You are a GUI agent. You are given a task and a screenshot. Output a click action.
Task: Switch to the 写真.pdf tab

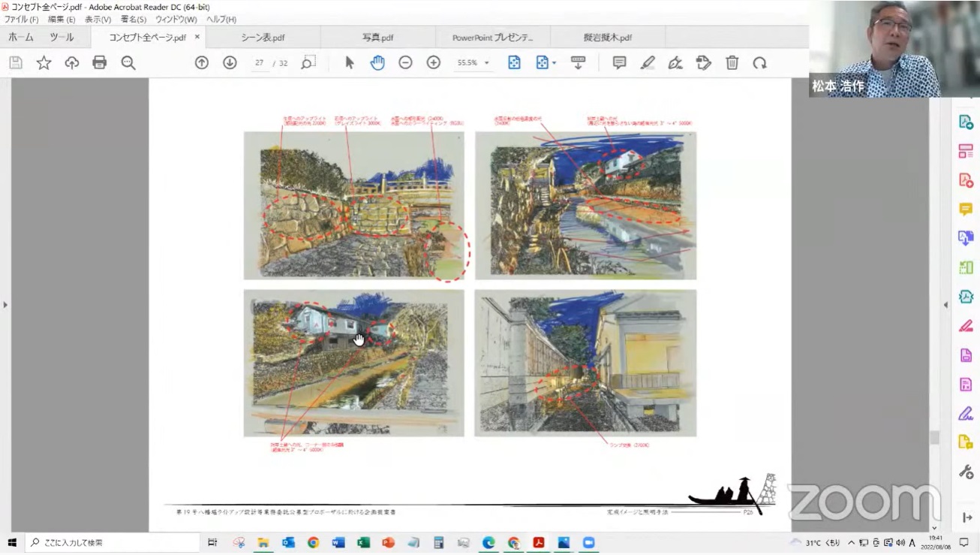[x=377, y=37]
